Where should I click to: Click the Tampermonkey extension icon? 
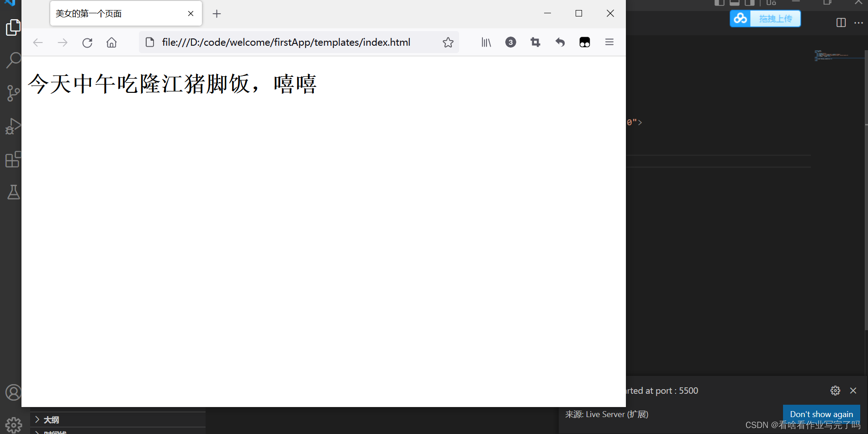(585, 43)
